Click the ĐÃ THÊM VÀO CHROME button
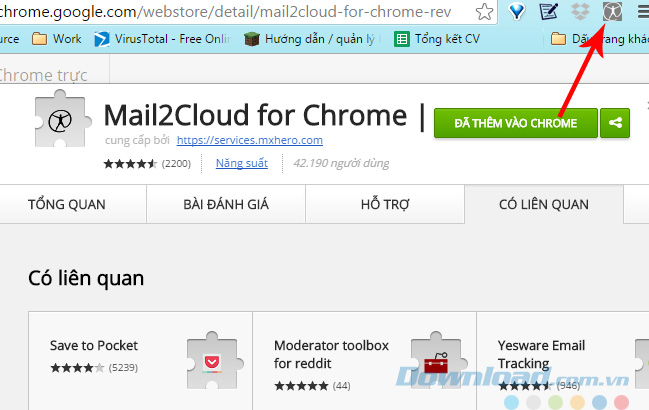649x410 pixels. tap(515, 123)
